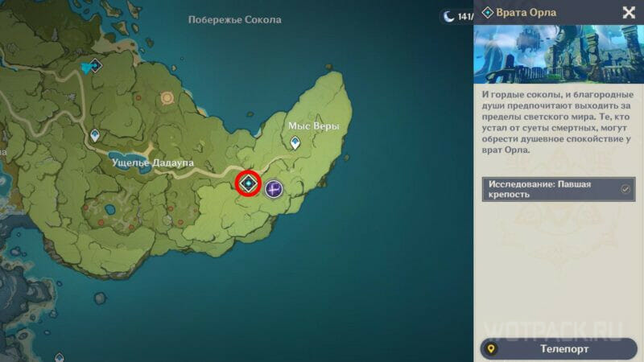Click the Врата Орла panel title
Viewport: 644px width, 362px height.
(x=526, y=13)
